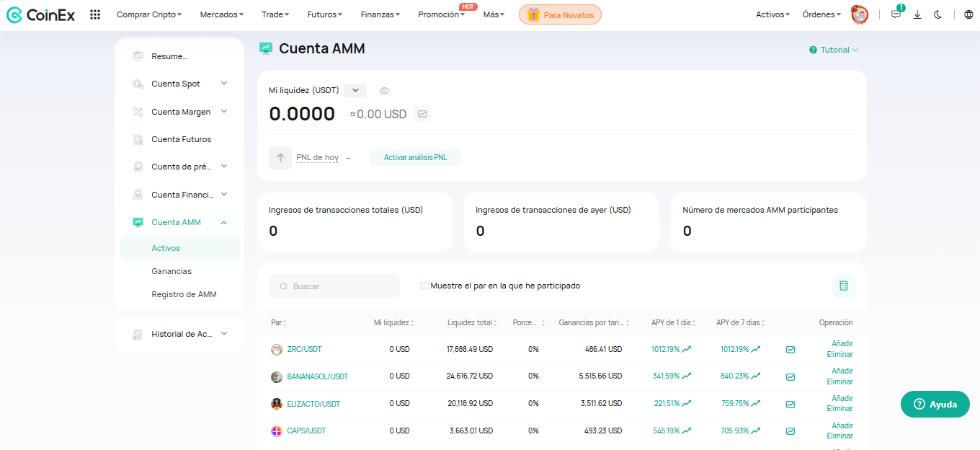Expand Cuenta Spot in sidebar
The width and height of the screenshot is (980, 450).
coord(224,84)
